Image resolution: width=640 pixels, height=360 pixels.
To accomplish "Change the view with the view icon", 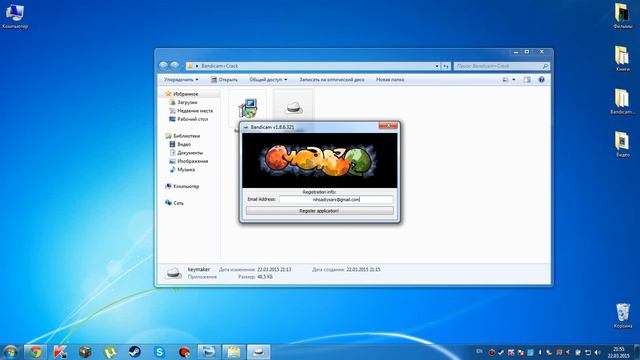I will pos(505,80).
